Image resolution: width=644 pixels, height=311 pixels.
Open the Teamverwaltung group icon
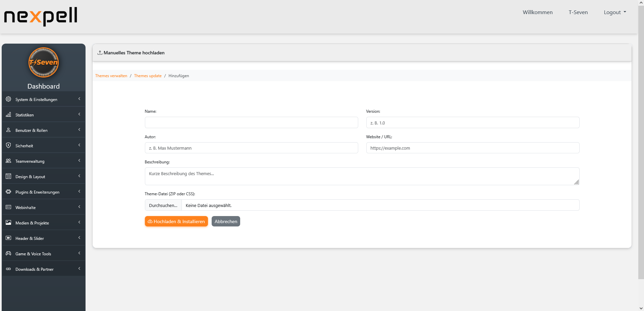[8, 161]
